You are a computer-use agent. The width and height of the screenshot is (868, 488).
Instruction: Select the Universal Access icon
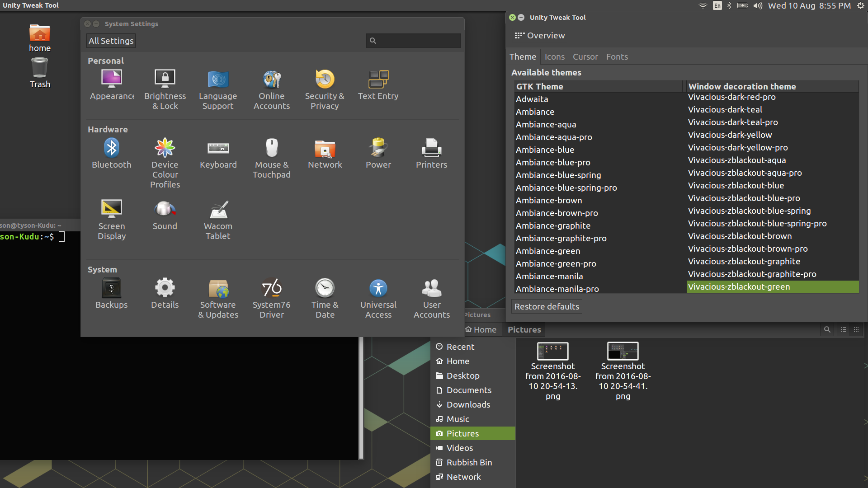(378, 294)
